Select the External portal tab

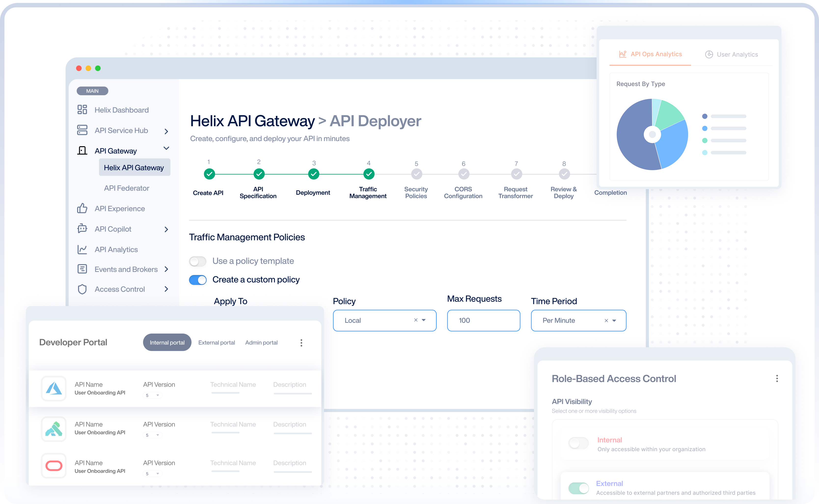pos(217,343)
